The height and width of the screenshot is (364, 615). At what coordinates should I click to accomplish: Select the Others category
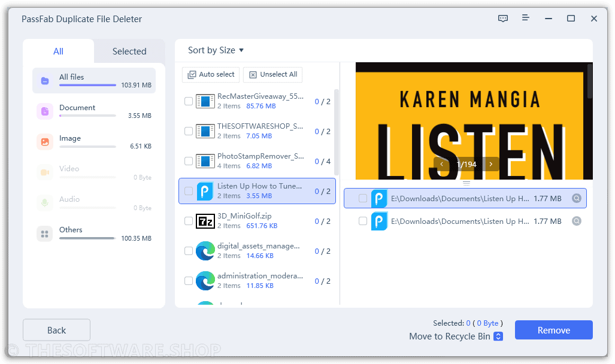(94, 233)
